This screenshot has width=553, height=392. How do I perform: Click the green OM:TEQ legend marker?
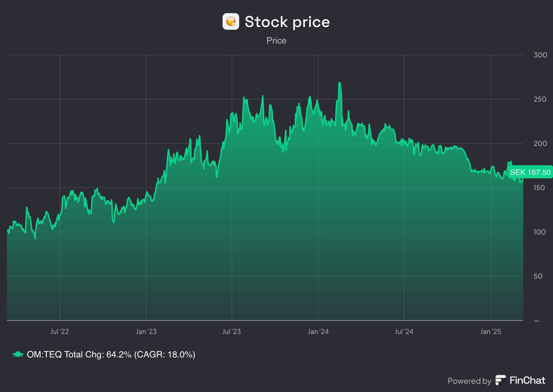coord(18,354)
